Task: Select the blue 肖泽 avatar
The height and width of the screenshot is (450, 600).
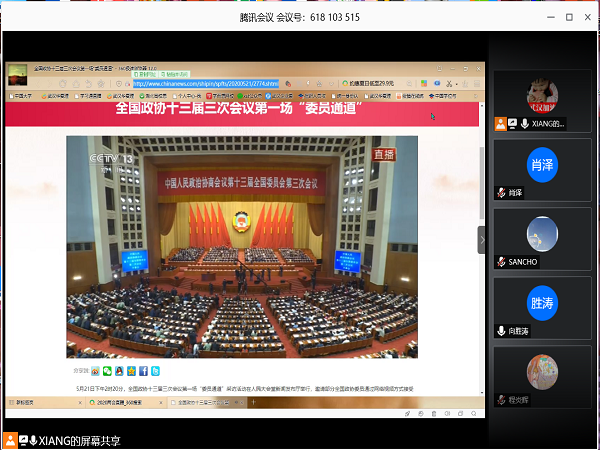Action: pyautogui.click(x=542, y=165)
